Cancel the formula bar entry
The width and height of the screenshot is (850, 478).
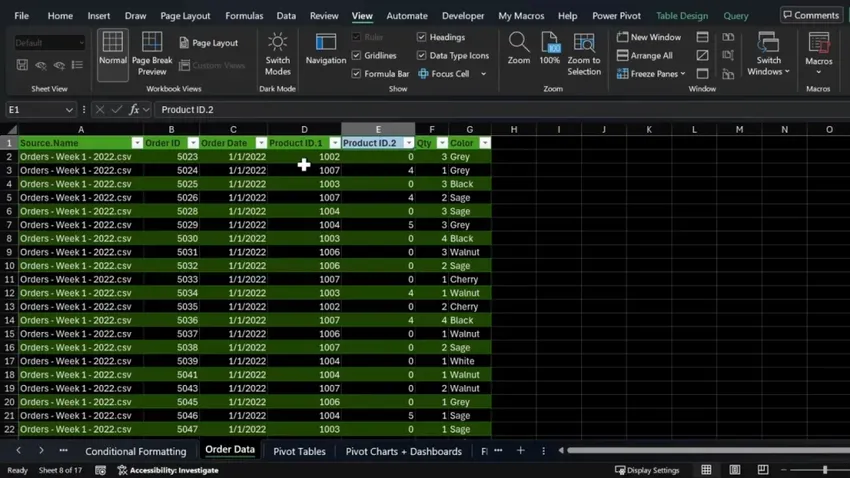tap(100, 109)
